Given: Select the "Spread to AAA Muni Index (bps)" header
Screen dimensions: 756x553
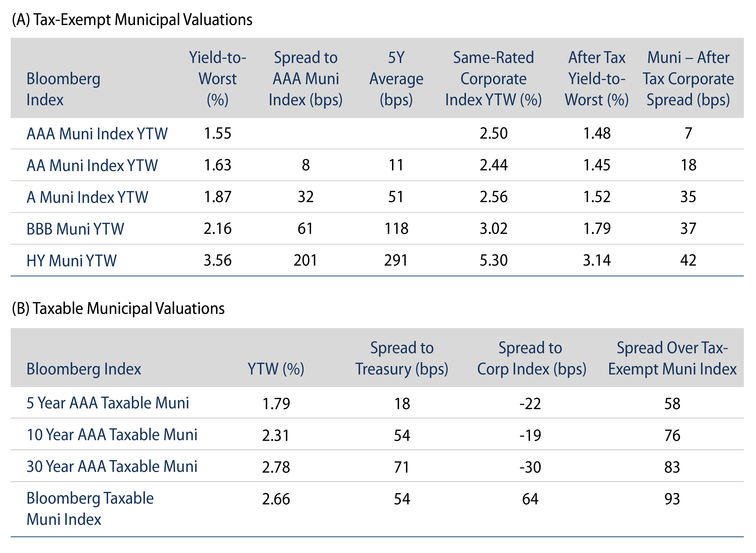Looking at the screenshot, I should click(x=306, y=79).
